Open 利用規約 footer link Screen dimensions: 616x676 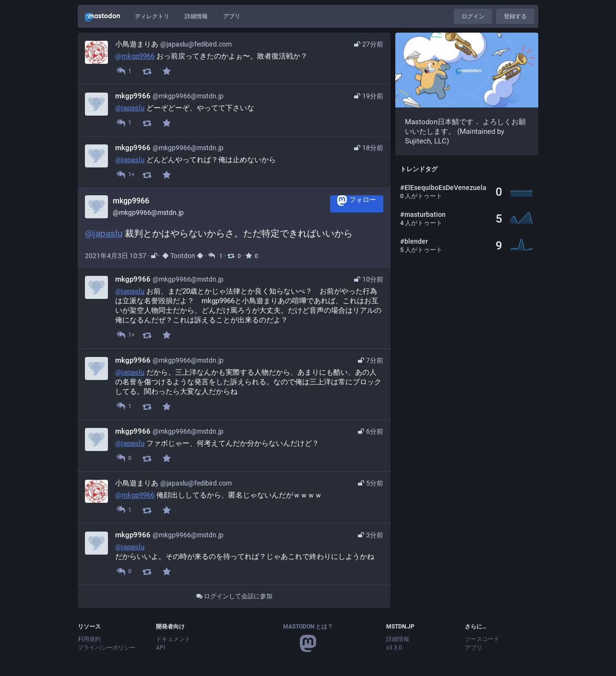tap(89, 639)
